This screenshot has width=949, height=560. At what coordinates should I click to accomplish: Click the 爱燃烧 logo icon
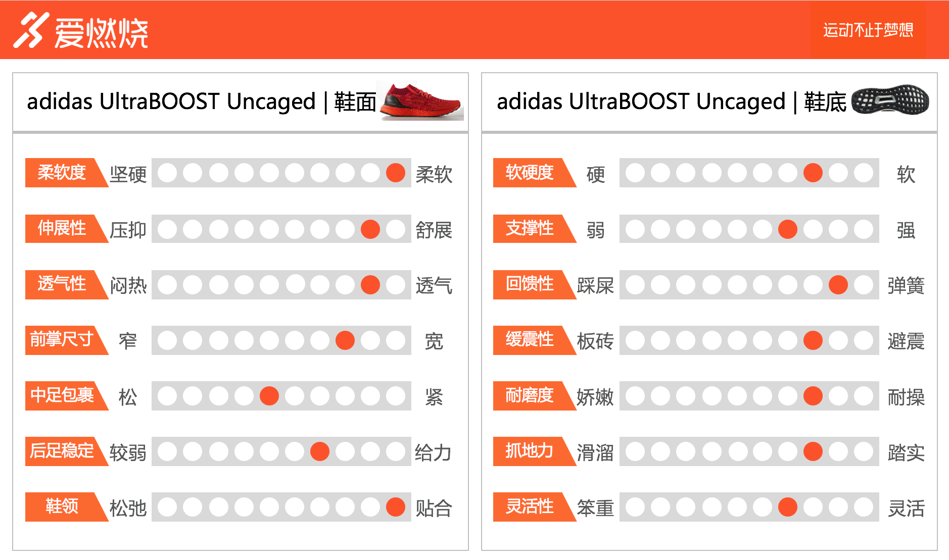tap(31, 30)
